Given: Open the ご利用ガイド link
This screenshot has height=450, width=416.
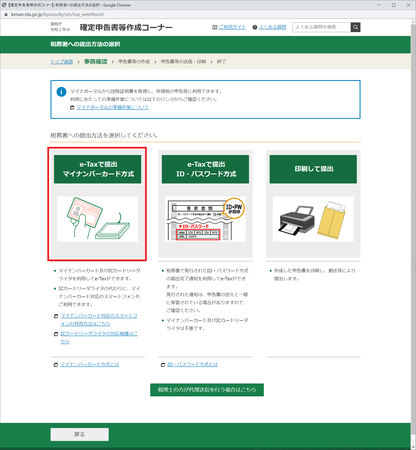Looking at the screenshot, I should [232, 27].
